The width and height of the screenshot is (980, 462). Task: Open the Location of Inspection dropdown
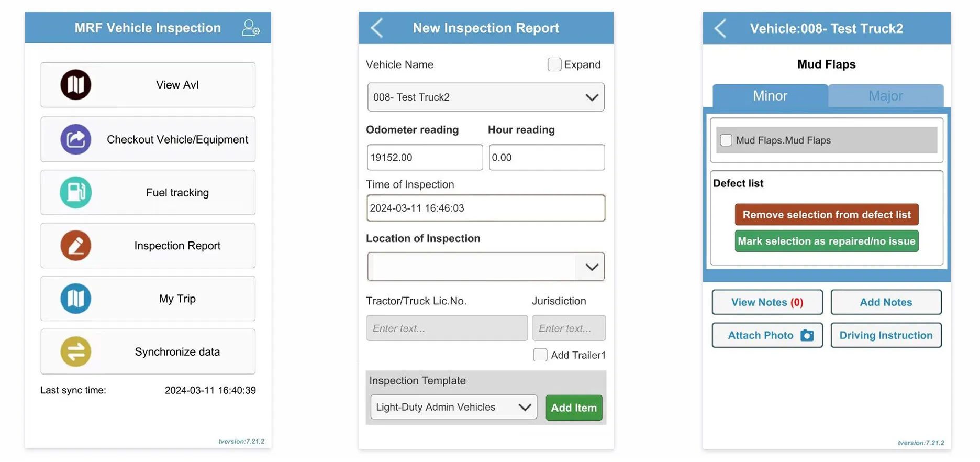pyautogui.click(x=486, y=267)
